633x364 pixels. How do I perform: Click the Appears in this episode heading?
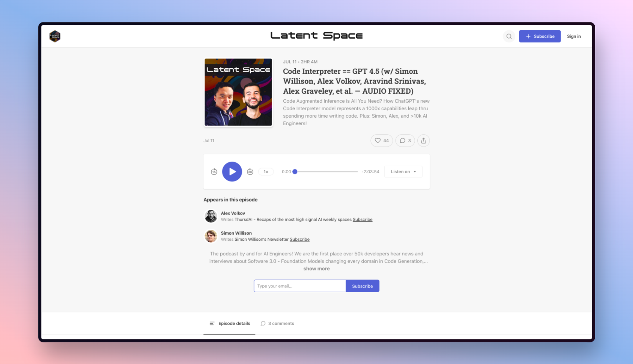(x=230, y=200)
